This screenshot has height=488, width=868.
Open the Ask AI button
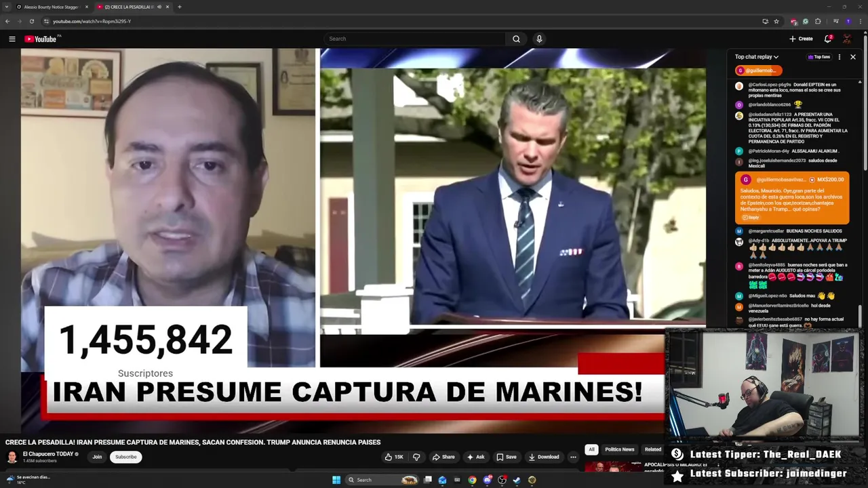click(475, 457)
